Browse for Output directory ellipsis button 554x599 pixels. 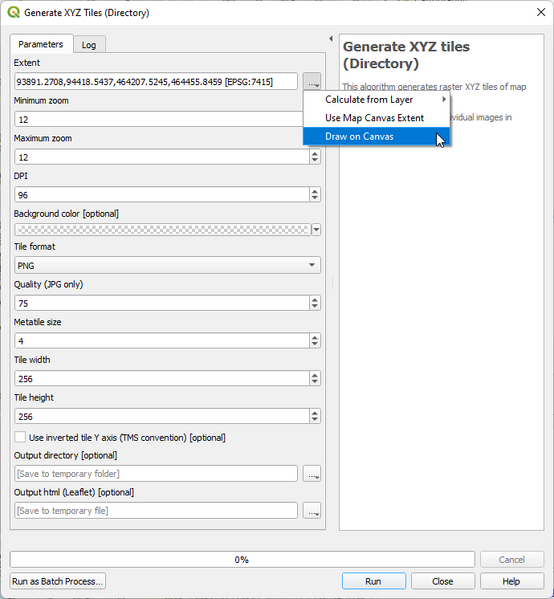[x=312, y=474]
